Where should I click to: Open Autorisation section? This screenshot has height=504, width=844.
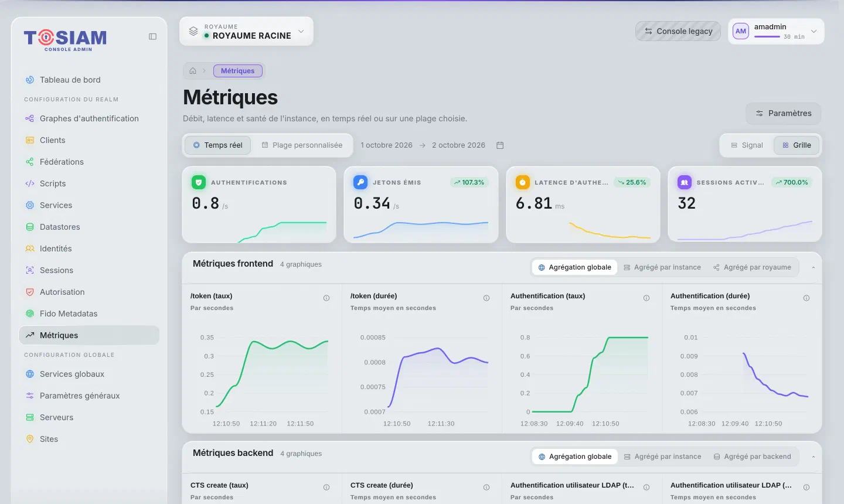[x=89, y=292]
